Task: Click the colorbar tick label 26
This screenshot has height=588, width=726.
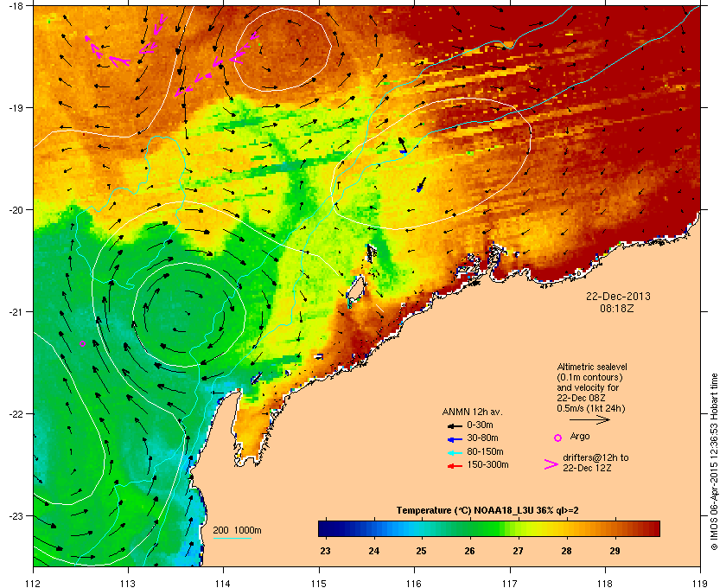Action: [470, 551]
